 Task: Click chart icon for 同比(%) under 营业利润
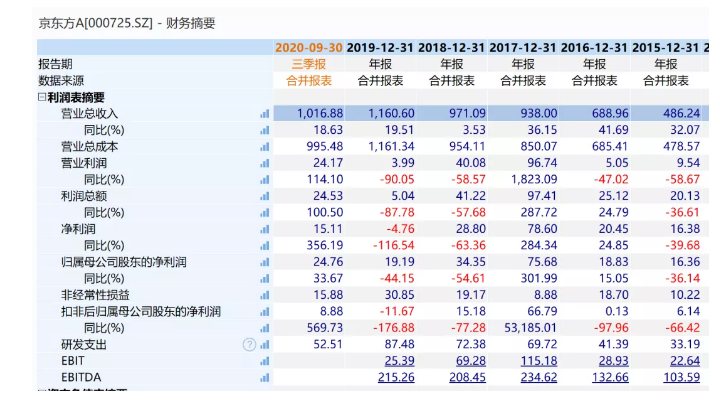click(x=264, y=180)
